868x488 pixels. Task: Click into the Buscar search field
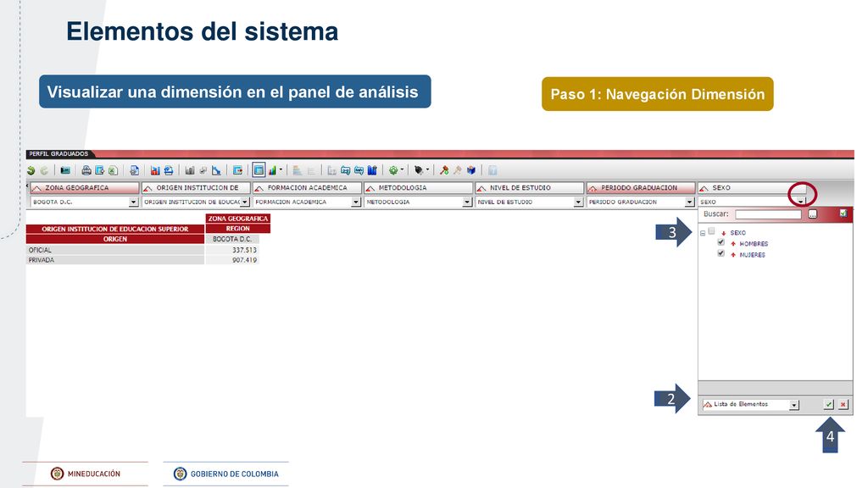tap(768, 214)
